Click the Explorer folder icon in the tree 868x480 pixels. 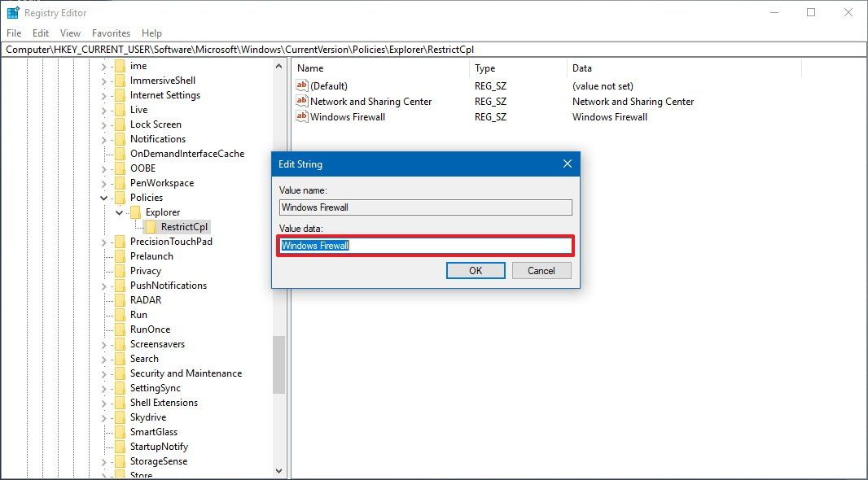(135, 212)
